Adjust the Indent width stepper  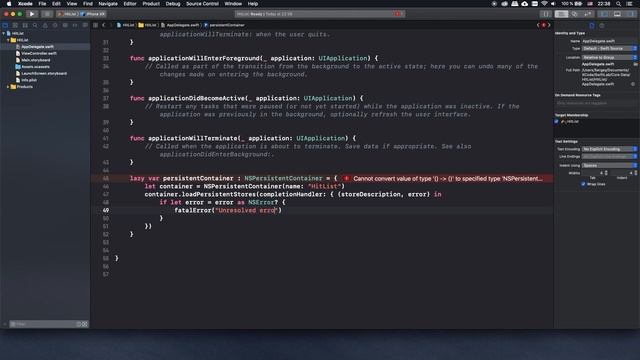(x=635, y=173)
